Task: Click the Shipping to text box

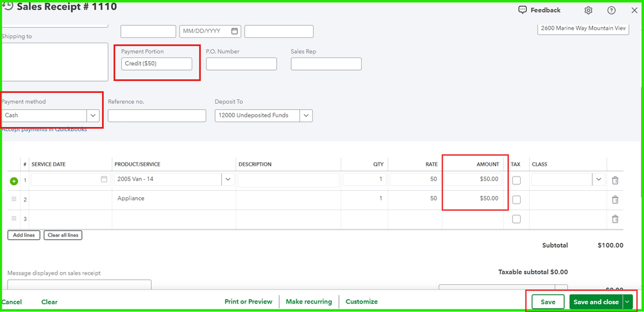Action: click(55, 62)
